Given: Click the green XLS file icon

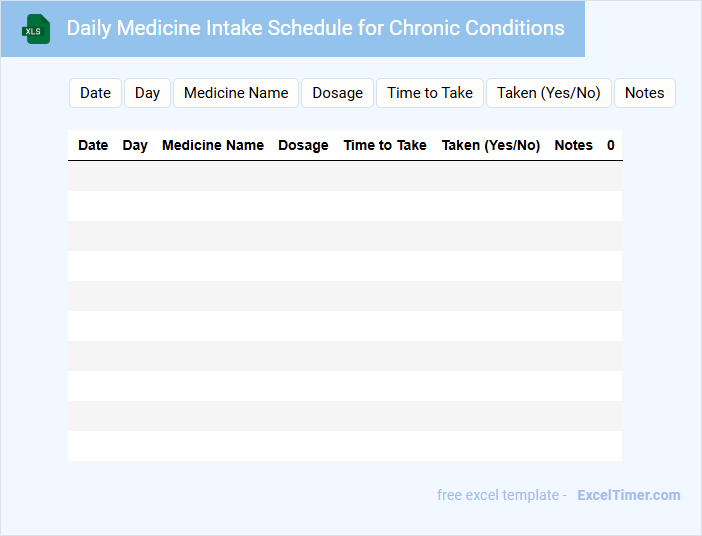Looking at the screenshot, I should [x=37, y=29].
